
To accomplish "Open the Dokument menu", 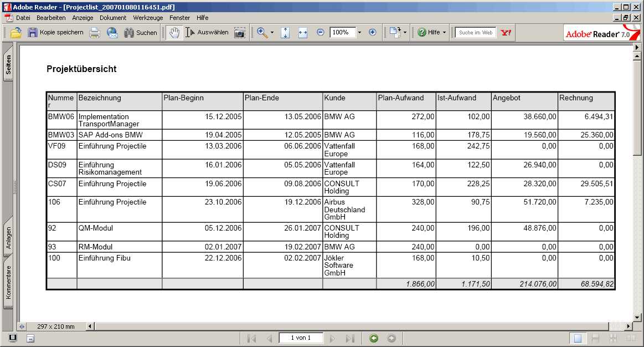I will coord(113,18).
